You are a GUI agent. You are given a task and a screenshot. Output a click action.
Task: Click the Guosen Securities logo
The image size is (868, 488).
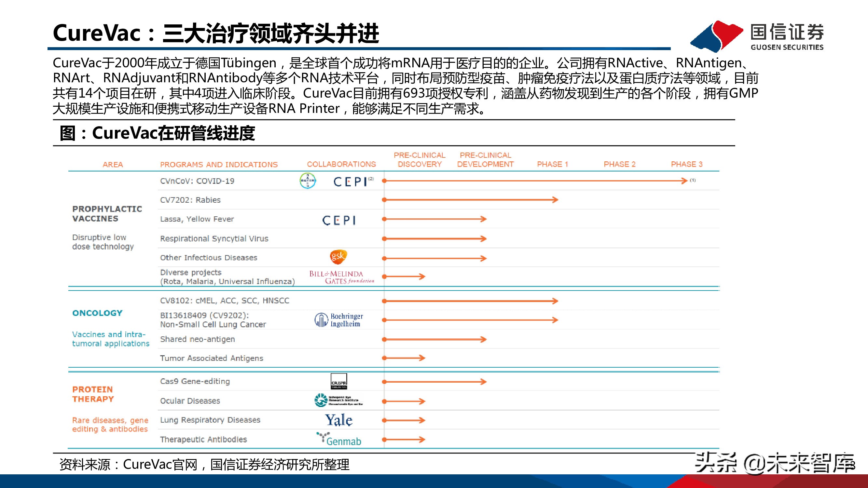pyautogui.click(x=757, y=36)
